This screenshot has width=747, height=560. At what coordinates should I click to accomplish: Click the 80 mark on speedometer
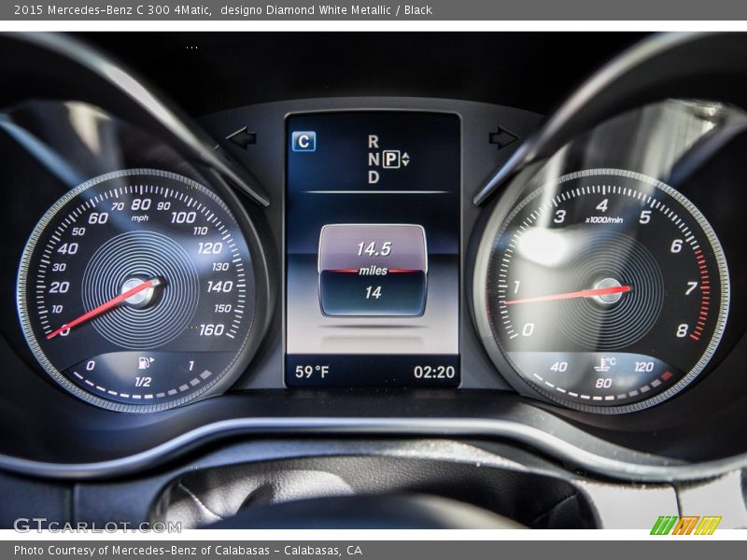click(141, 204)
